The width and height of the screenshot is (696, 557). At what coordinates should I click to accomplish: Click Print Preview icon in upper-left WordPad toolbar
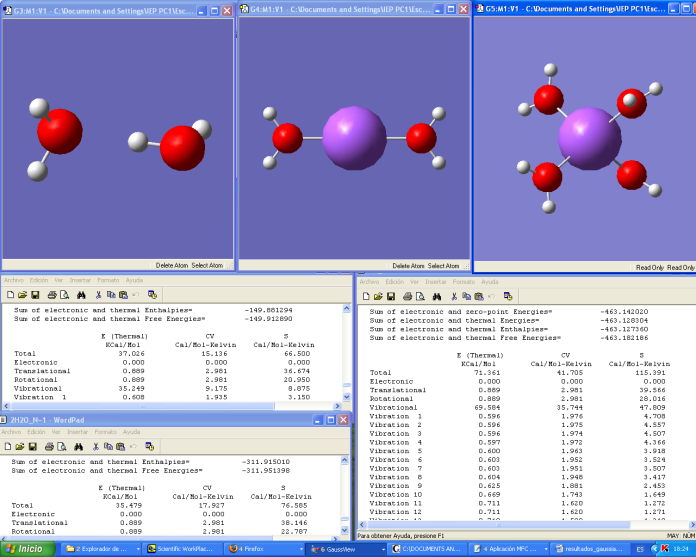[64, 295]
